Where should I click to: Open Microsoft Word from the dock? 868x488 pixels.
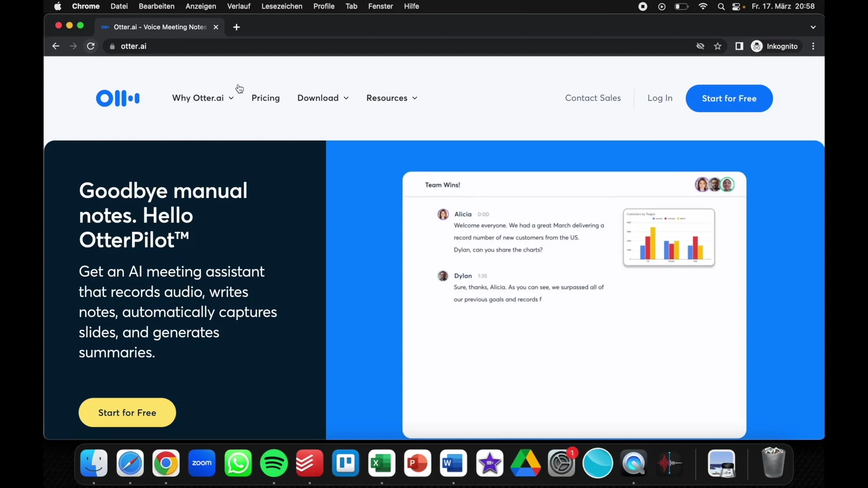click(x=453, y=463)
